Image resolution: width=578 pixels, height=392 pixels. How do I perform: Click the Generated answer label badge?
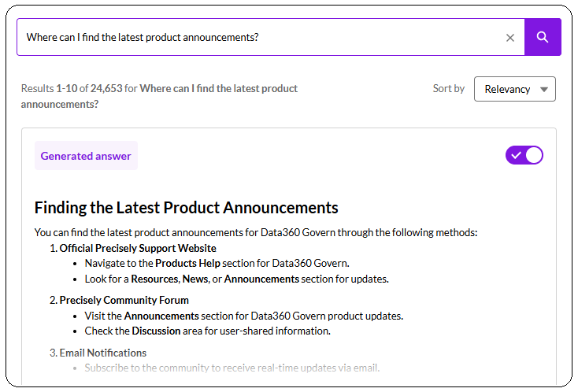pyautogui.click(x=86, y=156)
